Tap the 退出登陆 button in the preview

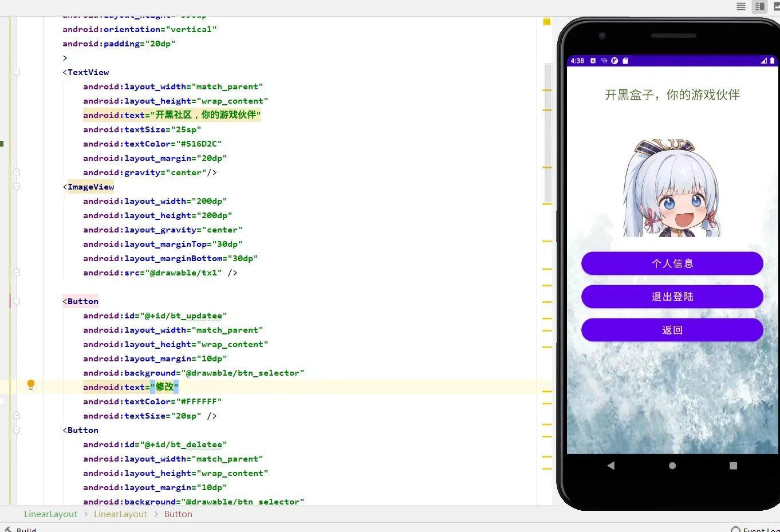672,297
